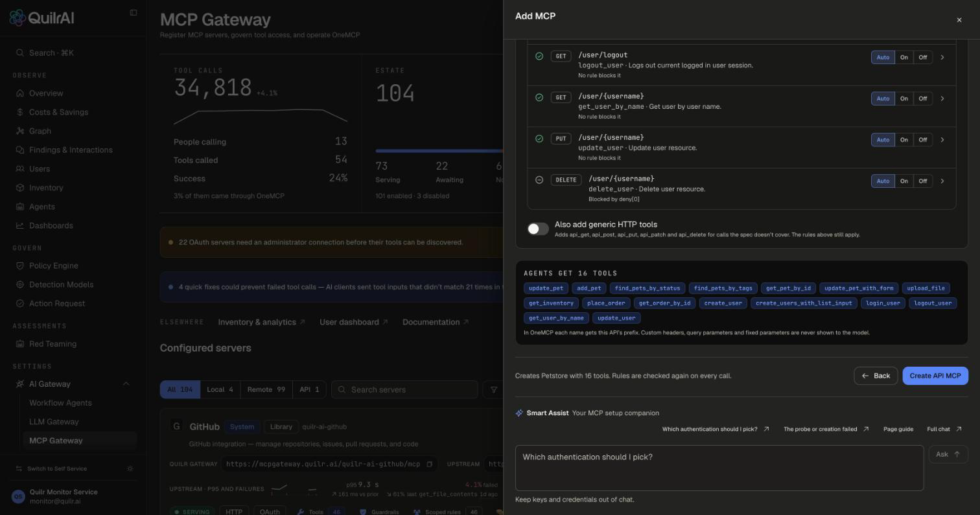The width and height of the screenshot is (980, 515).
Task: Open The probe or creation failed link
Action: (826, 429)
